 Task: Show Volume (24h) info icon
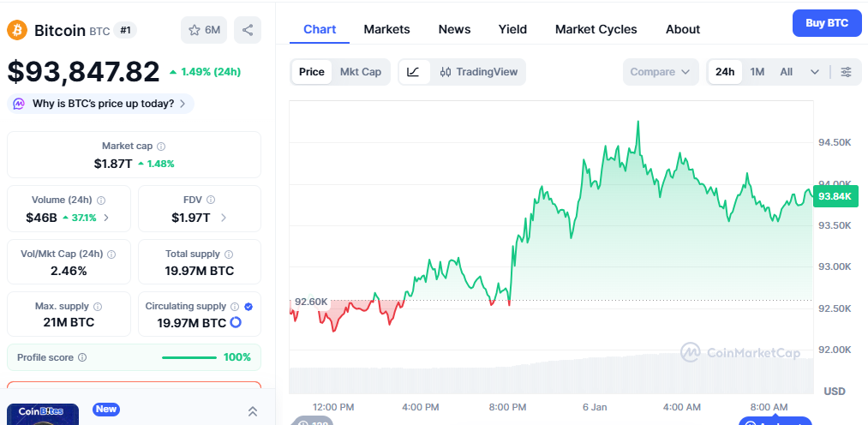point(101,201)
